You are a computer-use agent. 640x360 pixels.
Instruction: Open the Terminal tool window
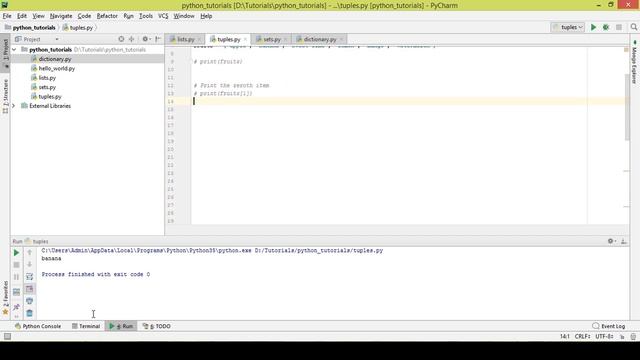tap(86, 326)
